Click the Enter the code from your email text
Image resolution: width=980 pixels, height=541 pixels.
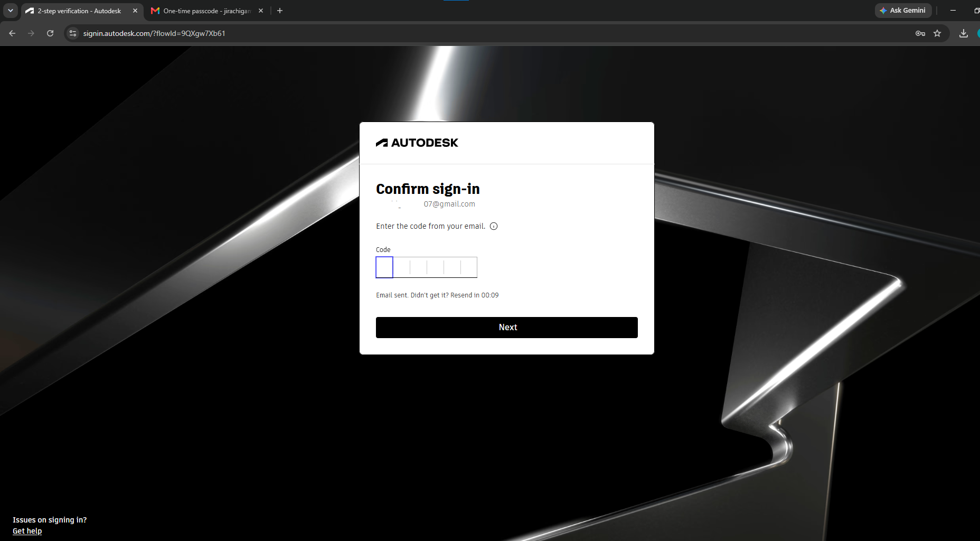coord(430,226)
